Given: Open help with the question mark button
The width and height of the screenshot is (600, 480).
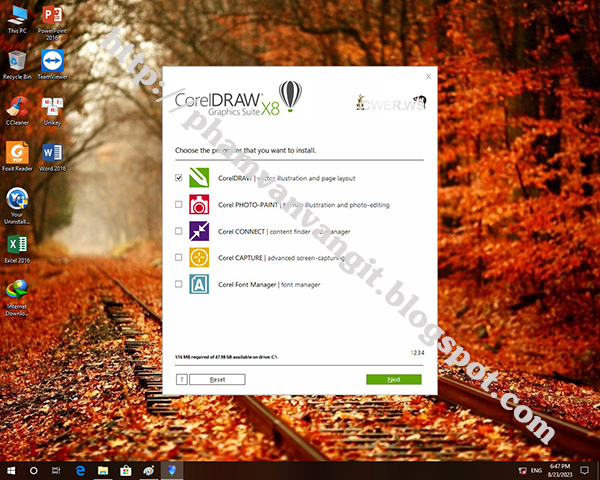Looking at the screenshot, I should pos(182,379).
